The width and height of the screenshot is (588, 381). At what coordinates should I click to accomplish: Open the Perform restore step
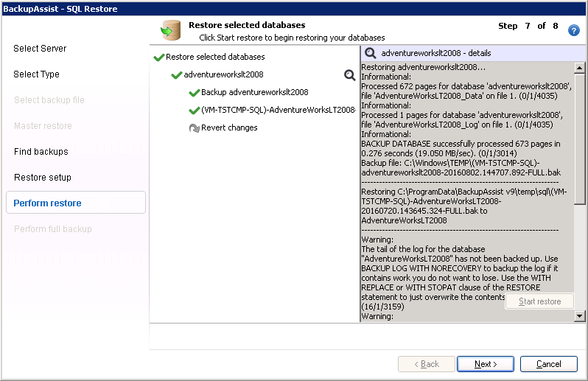pyautogui.click(x=76, y=203)
